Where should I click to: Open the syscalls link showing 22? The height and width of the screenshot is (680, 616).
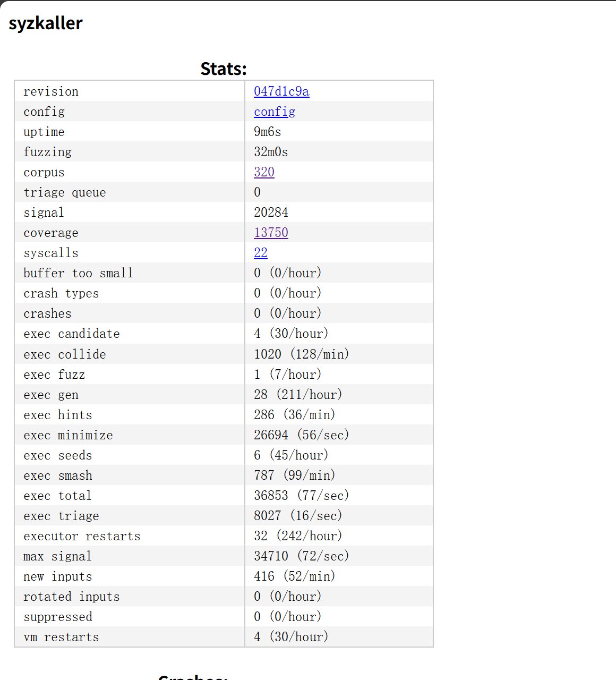coord(260,253)
